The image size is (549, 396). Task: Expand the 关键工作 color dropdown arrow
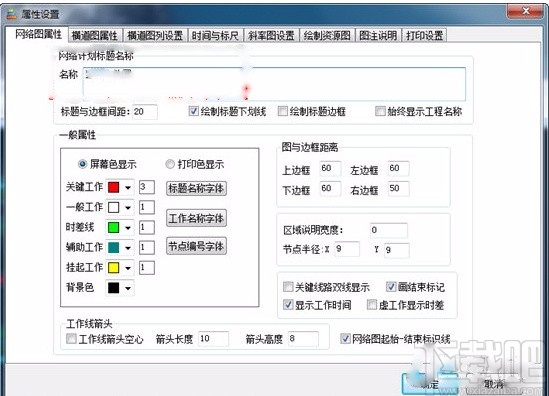click(x=128, y=188)
